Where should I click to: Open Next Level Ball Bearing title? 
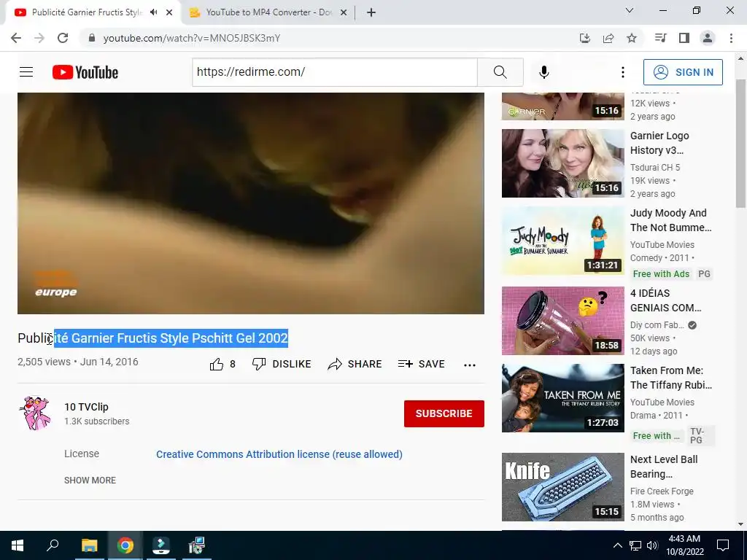click(664, 467)
